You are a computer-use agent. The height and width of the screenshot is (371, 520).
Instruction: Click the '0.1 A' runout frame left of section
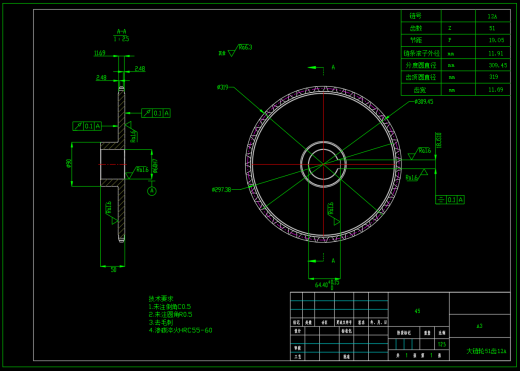click(x=87, y=126)
